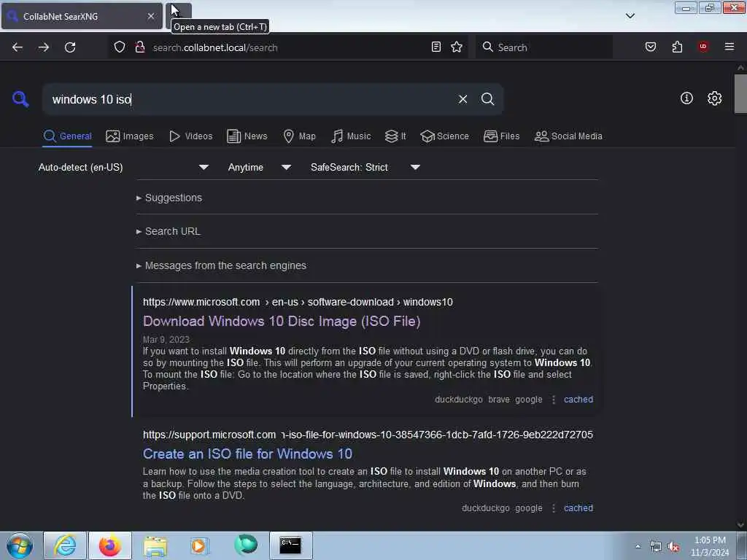Open Windows Media Player on taskbar
747x560 pixels.
coord(201,545)
